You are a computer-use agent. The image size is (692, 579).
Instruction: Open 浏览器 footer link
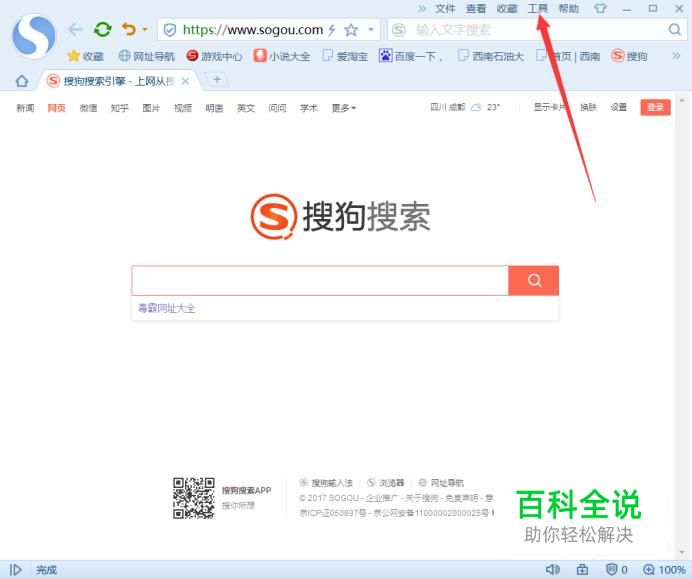point(386,483)
